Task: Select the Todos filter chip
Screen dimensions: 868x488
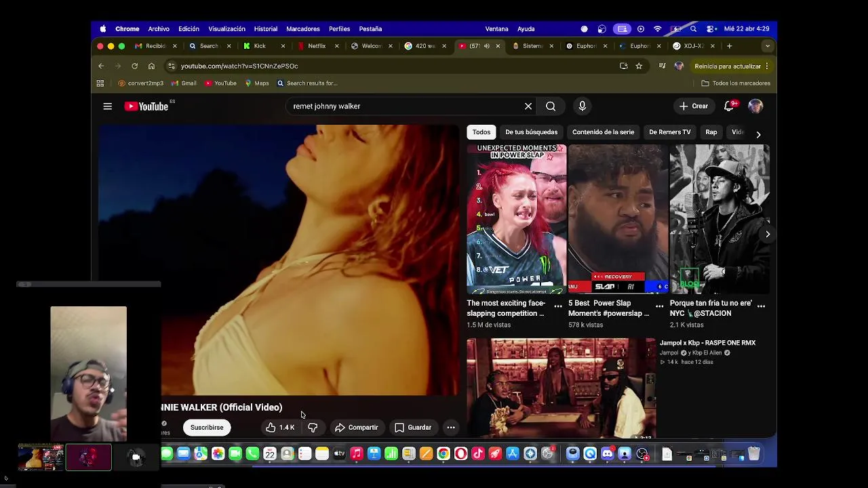Action: point(481,132)
